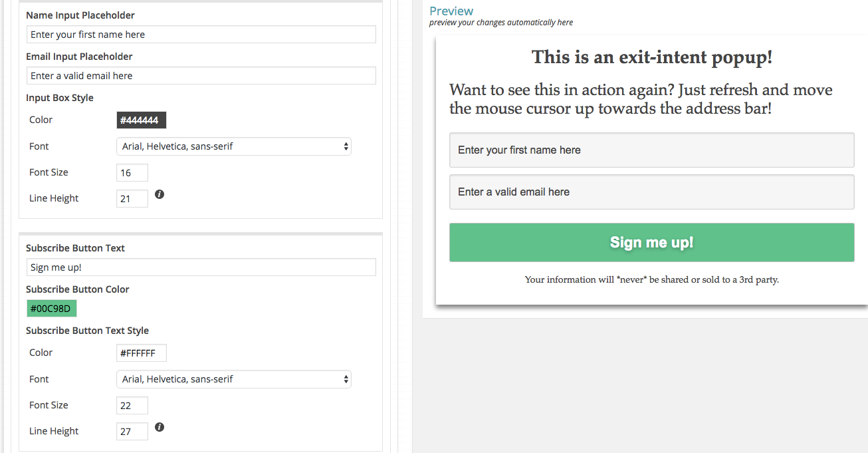Click the Name Input Placeholder field

[201, 35]
